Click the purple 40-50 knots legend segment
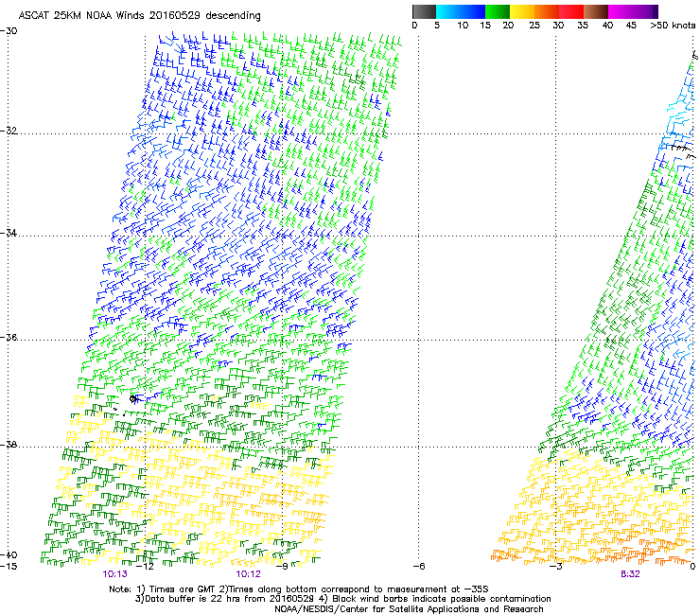This screenshot has width=700, height=615. pos(633,12)
